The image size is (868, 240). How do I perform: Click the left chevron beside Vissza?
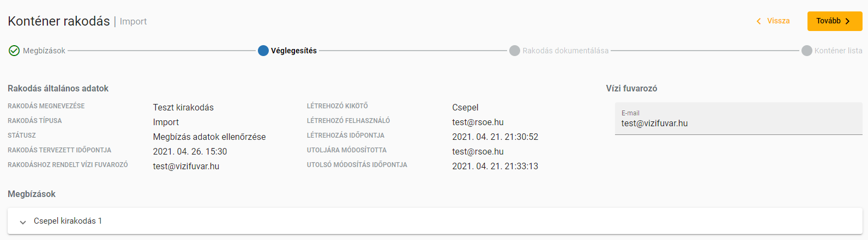(758, 21)
